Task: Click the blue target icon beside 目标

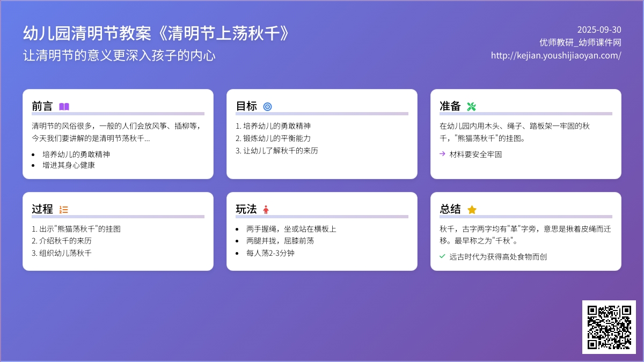Action: coord(267,107)
